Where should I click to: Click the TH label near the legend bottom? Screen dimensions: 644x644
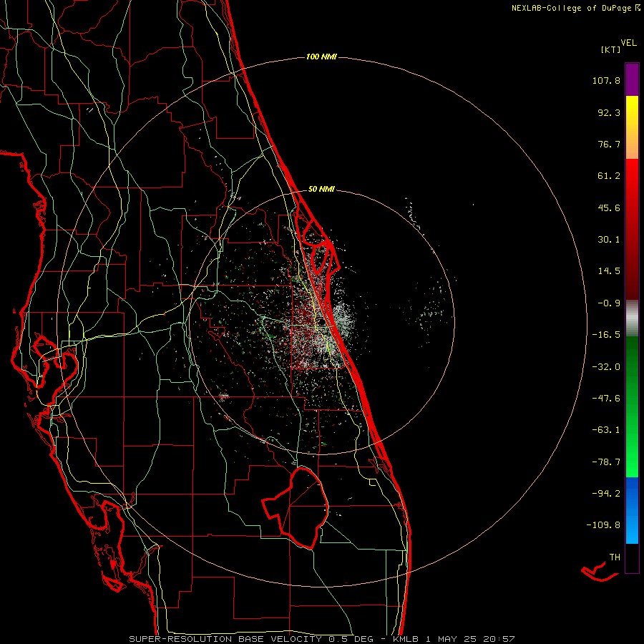tap(615, 557)
